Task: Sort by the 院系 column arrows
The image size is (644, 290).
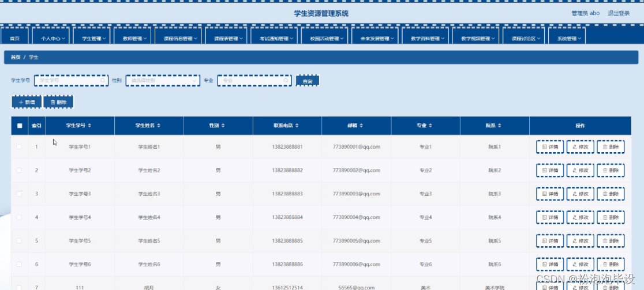Action: [x=500, y=126]
